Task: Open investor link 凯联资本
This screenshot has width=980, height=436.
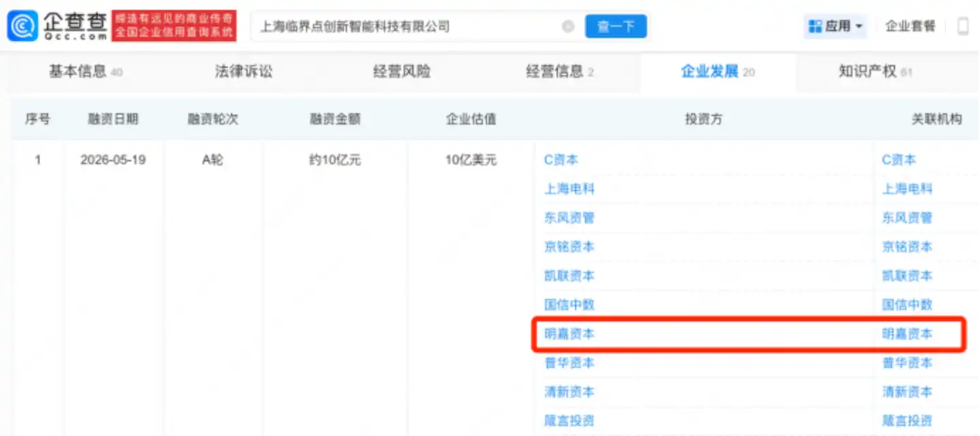Action: pyautogui.click(x=569, y=276)
